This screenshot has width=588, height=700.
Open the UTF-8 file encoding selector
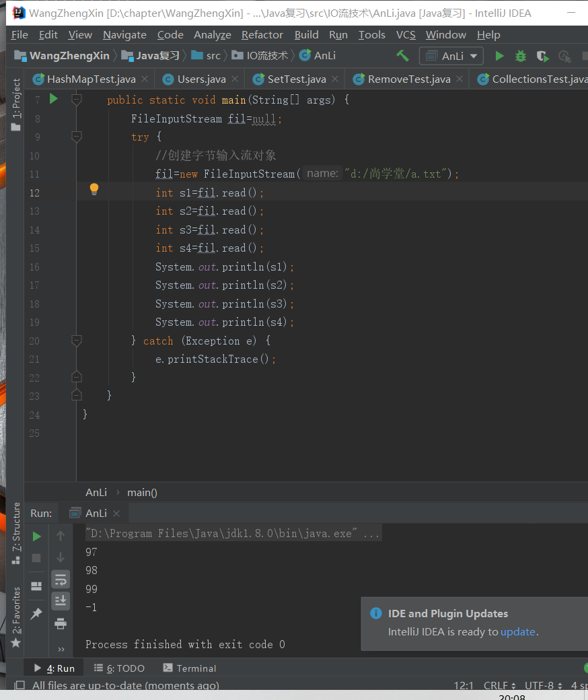click(x=543, y=685)
